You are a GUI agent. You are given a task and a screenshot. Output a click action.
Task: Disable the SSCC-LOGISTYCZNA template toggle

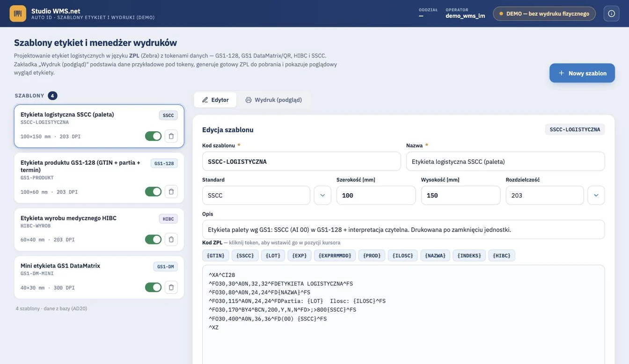(153, 136)
